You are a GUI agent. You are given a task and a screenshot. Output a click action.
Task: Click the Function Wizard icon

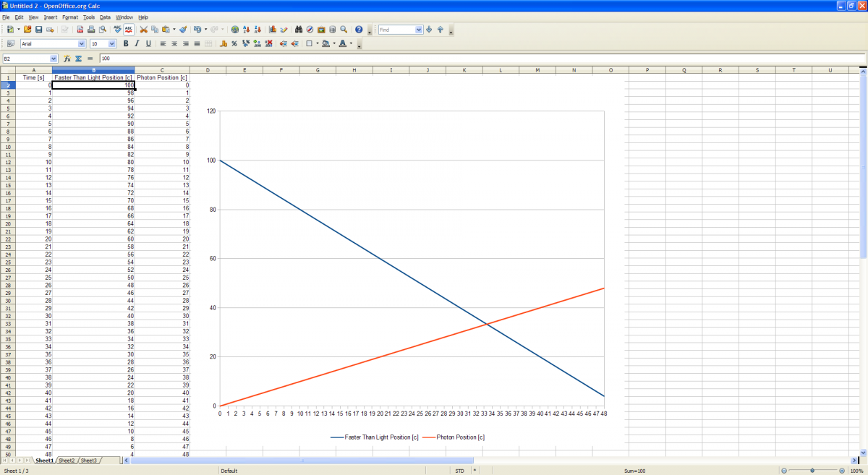(x=67, y=59)
